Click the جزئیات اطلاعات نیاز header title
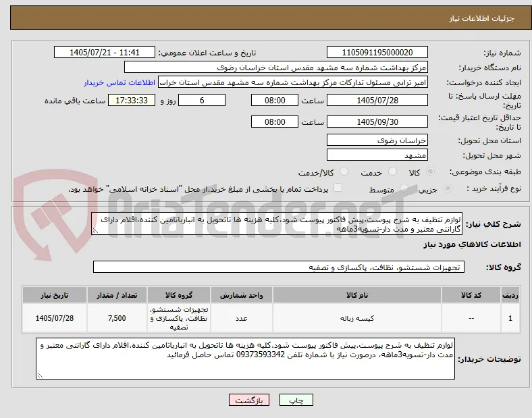Screen dimensions: 532x418 click(482, 18)
